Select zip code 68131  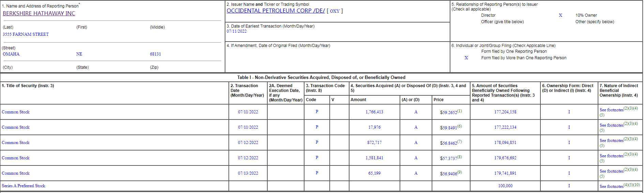pos(155,54)
